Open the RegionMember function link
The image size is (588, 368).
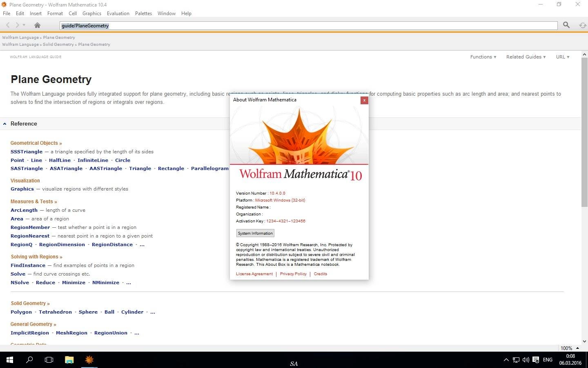[30, 227]
